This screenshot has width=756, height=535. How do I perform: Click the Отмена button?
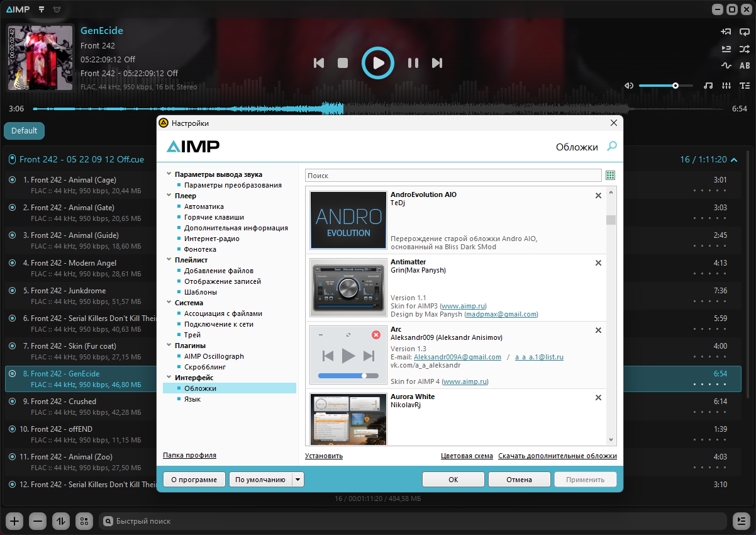[519, 480]
